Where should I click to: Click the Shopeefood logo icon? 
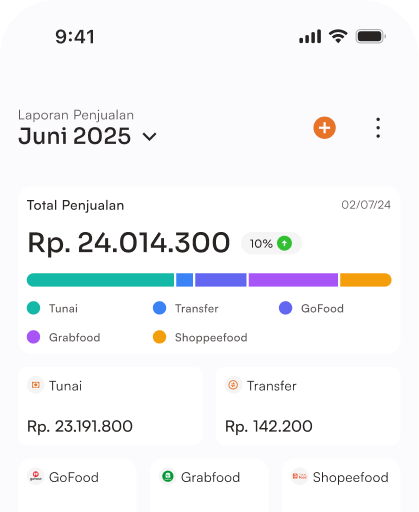(299, 476)
